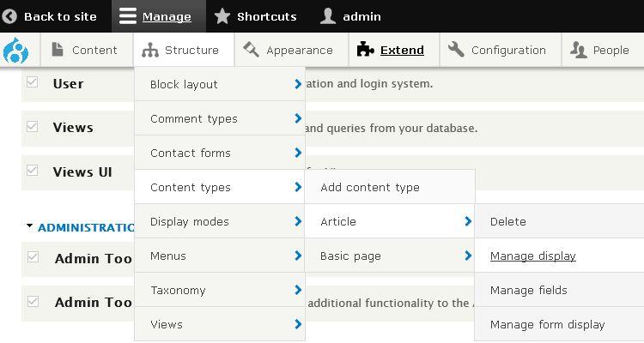Toggle the first Admin Toolbar module checkbox
The image size is (644, 343).
point(33,257)
